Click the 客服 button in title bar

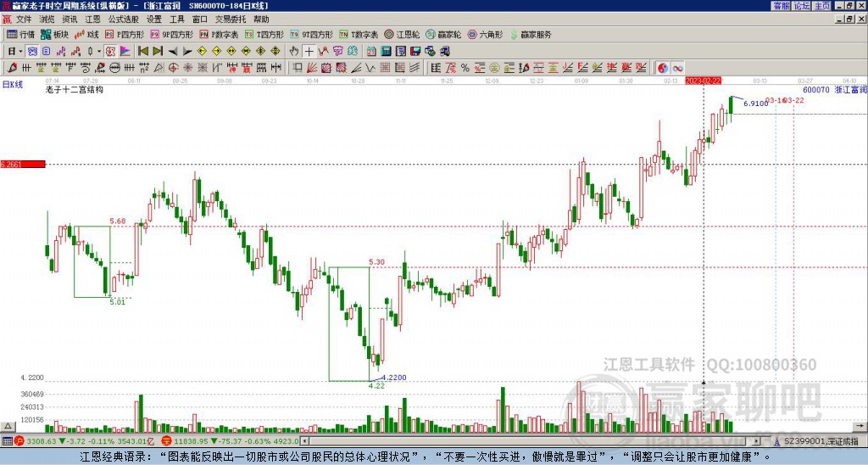781,6
